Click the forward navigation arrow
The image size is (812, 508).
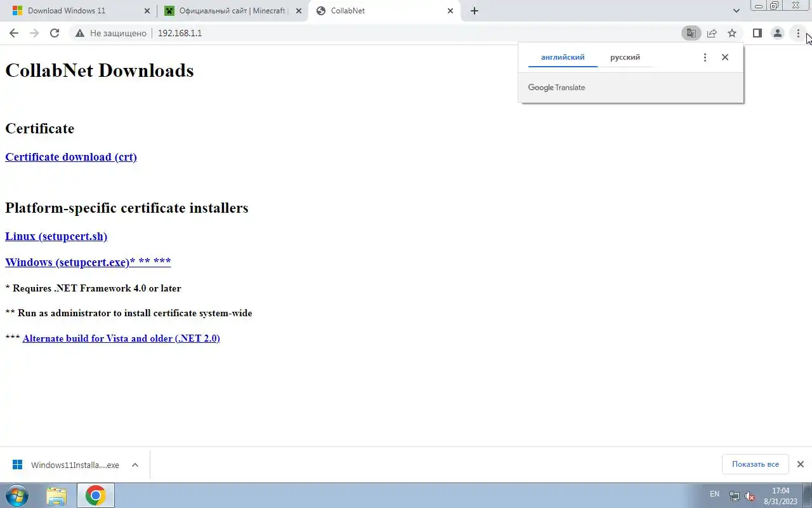34,33
